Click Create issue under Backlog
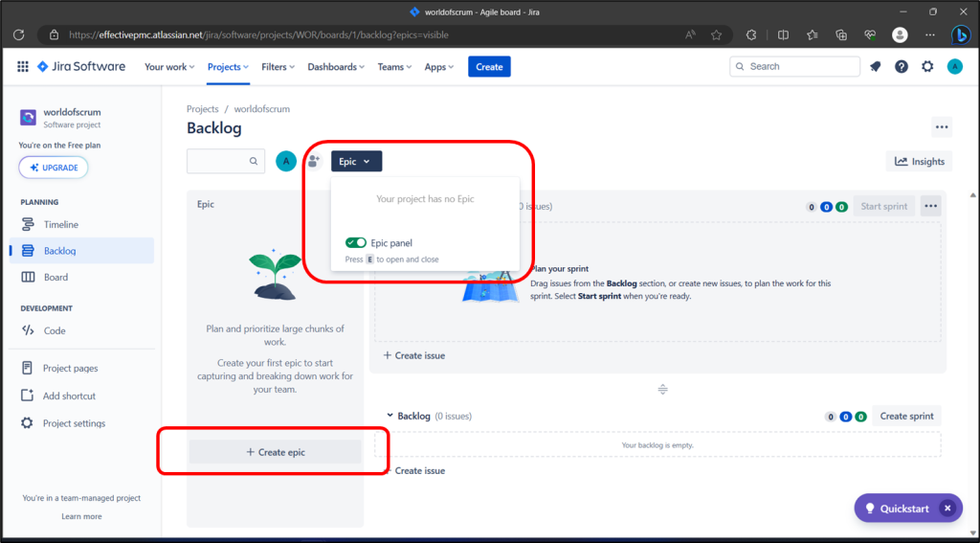The width and height of the screenshot is (980, 543). click(413, 470)
